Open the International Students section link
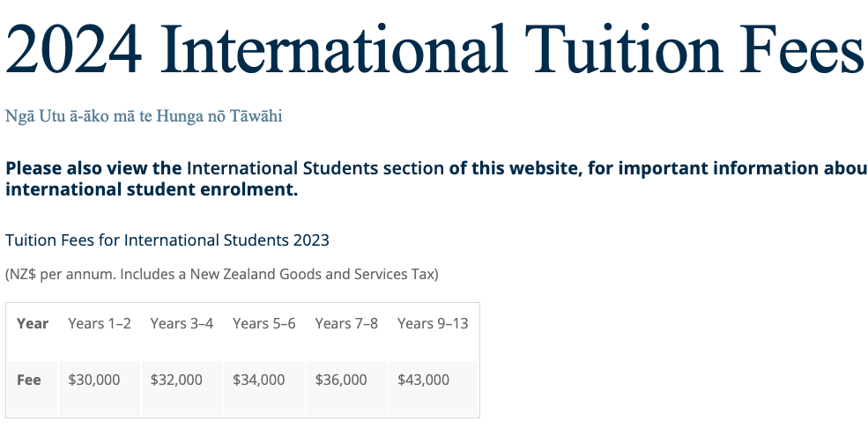Screen dimensions: 868x428 pos(315,168)
